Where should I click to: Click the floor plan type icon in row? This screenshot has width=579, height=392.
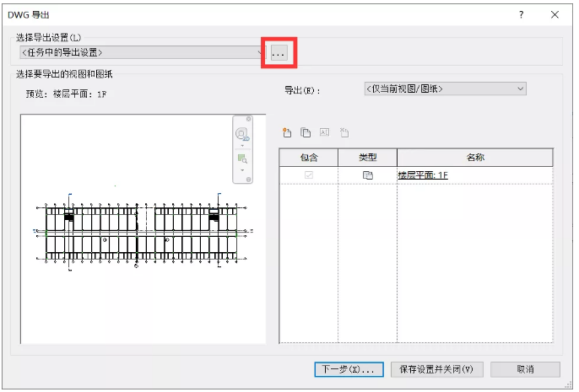click(367, 175)
